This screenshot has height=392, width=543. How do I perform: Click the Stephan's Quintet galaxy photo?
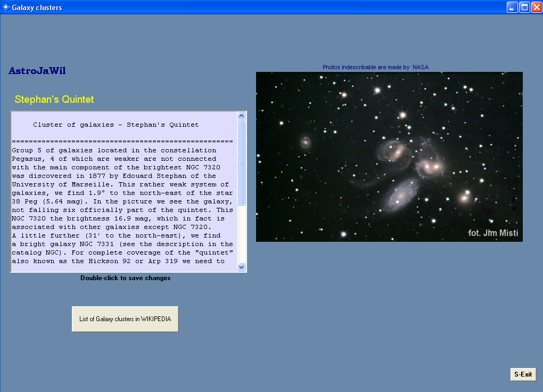[x=389, y=157]
